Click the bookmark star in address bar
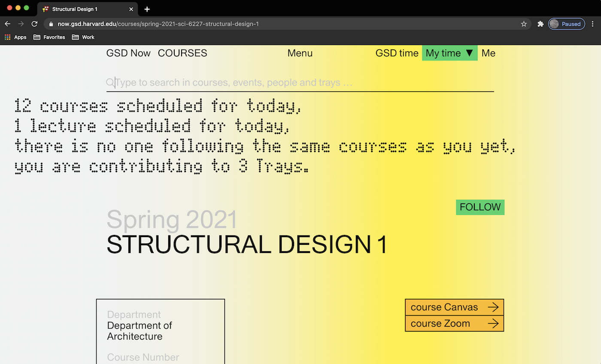Screen dimensions: 601x364 (524, 24)
